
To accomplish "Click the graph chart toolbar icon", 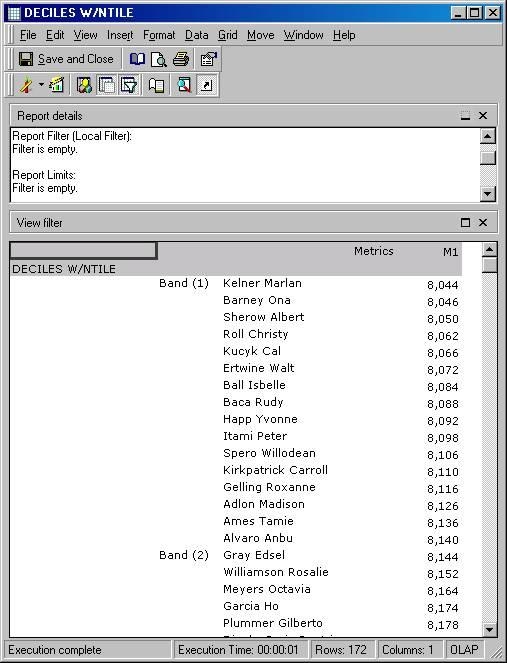I will coord(57,85).
